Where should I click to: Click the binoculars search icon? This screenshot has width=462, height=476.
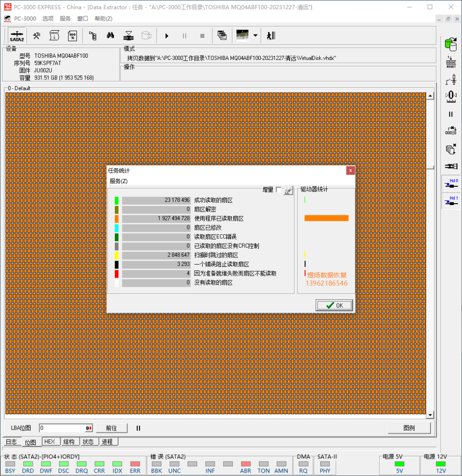click(111, 36)
